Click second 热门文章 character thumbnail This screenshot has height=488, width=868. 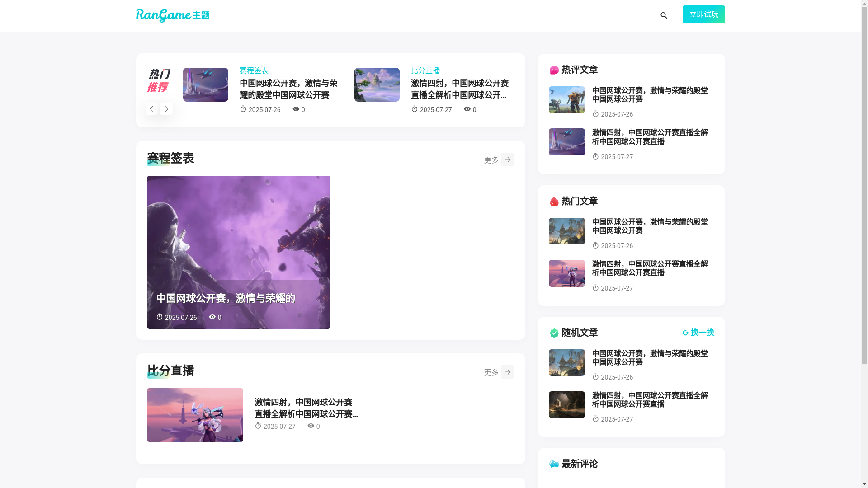click(x=566, y=273)
